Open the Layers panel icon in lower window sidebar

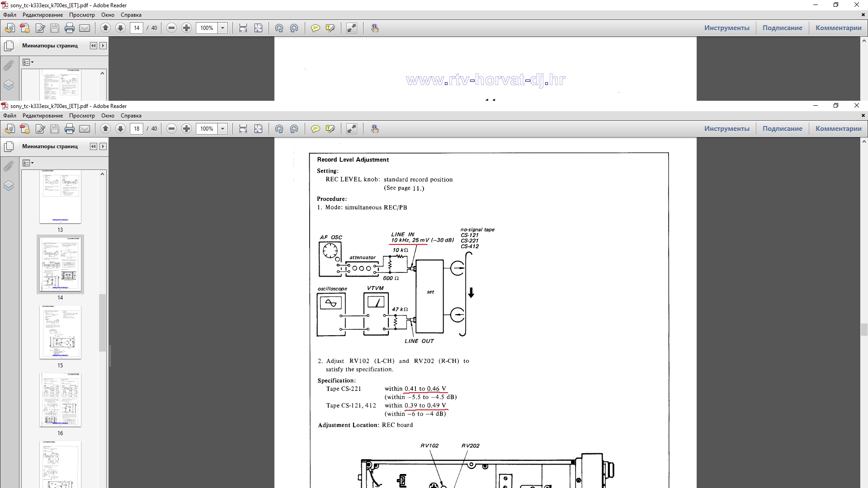point(9,186)
